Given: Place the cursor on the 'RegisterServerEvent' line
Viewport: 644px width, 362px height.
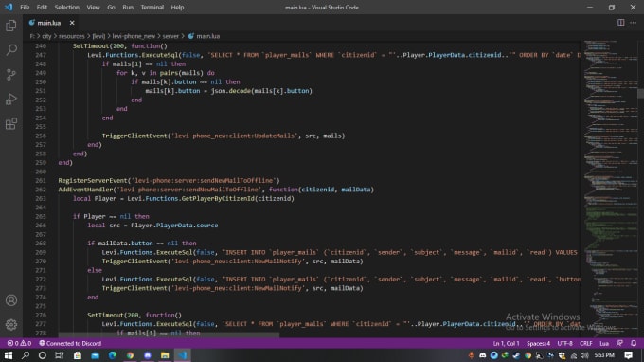Looking at the screenshot, I should click(x=169, y=180).
